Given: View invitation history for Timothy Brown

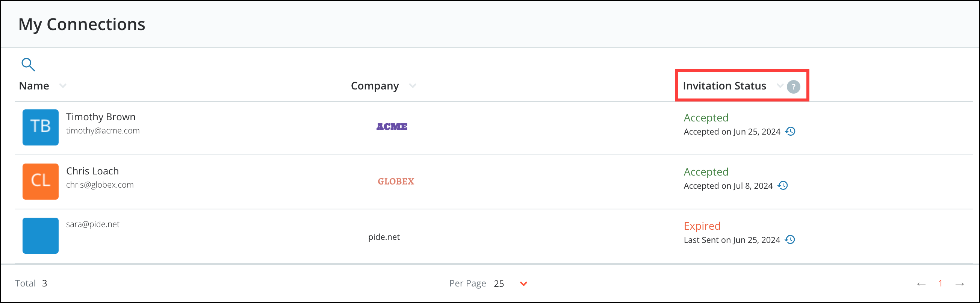Looking at the screenshot, I should [791, 131].
